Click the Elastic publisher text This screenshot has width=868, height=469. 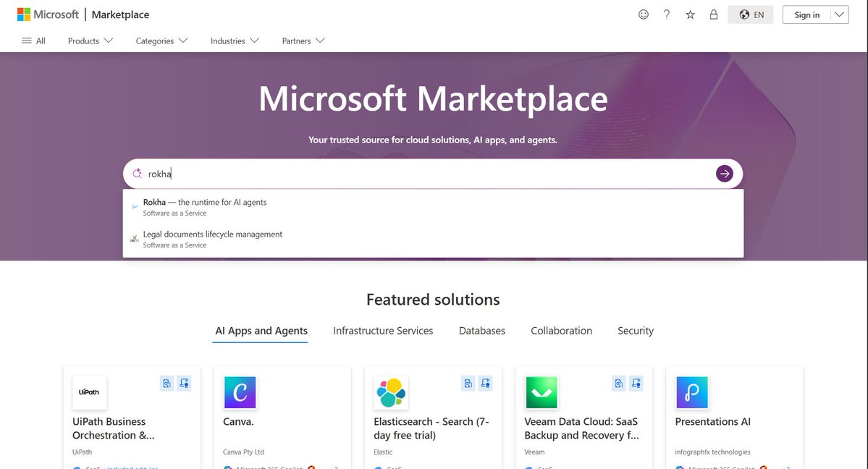point(383,452)
